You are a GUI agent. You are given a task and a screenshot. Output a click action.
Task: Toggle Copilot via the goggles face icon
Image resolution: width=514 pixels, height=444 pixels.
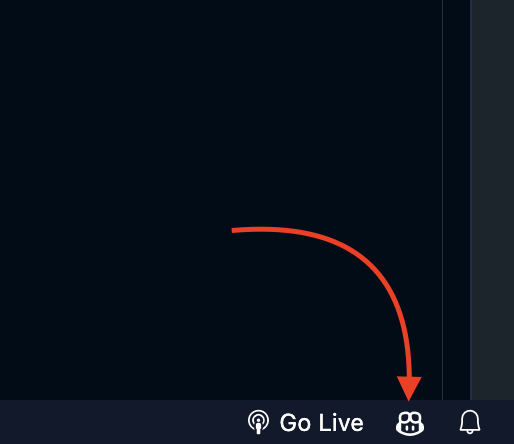(410, 423)
